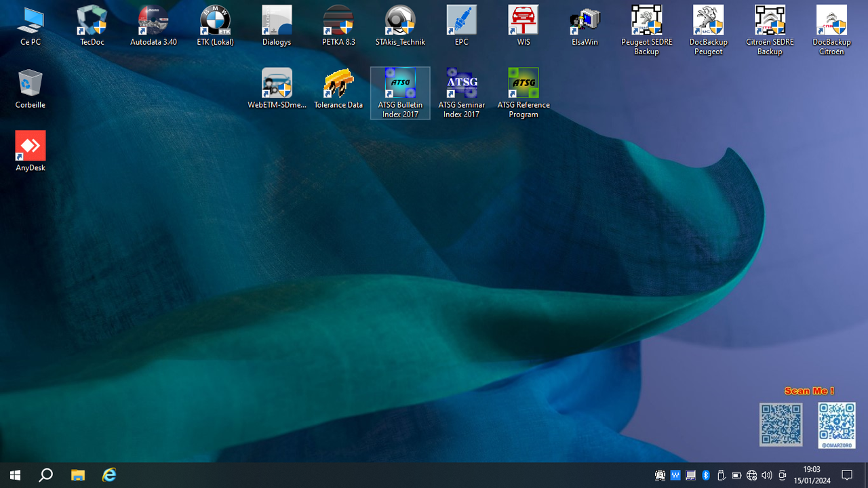
Task: Launch ElsaWin from the desktop
Action: [x=585, y=26]
